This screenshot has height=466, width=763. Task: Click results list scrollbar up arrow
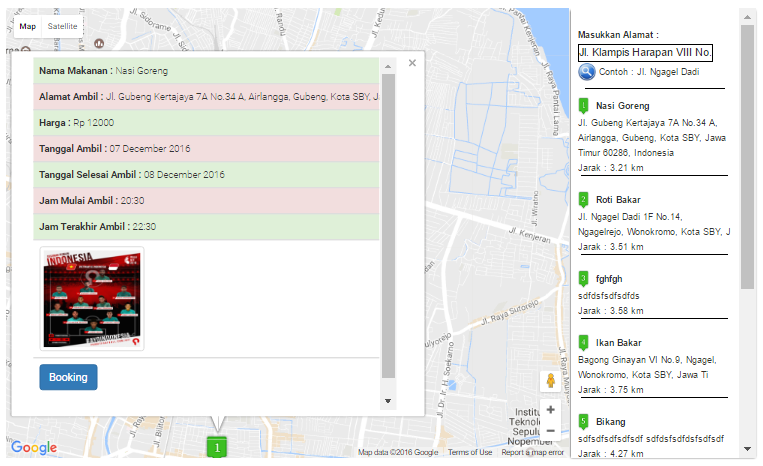(747, 18)
